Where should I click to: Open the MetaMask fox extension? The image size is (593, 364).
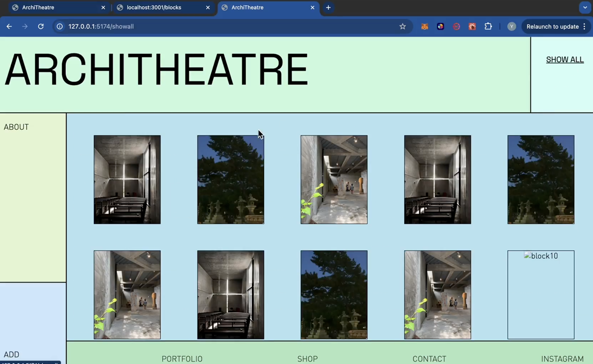tap(424, 27)
